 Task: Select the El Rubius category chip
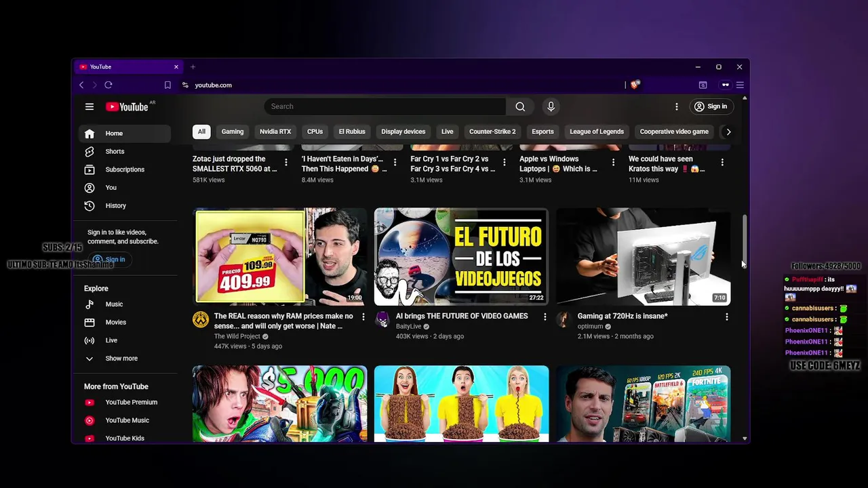tap(352, 131)
